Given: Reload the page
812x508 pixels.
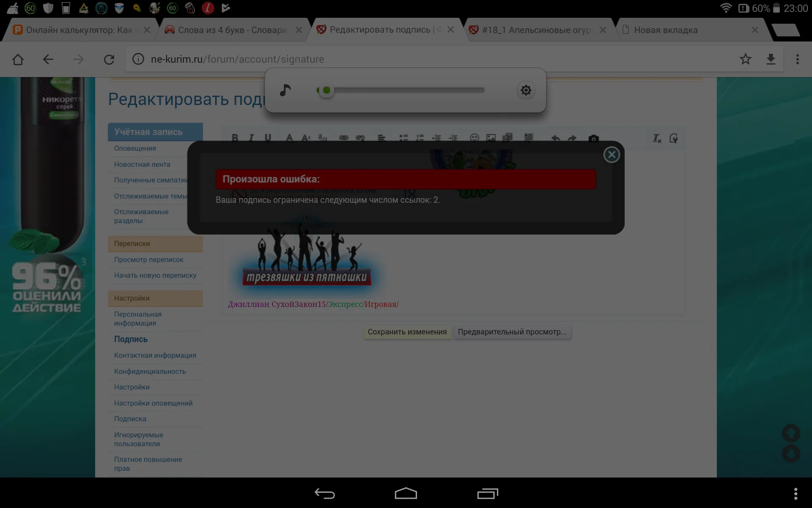Looking at the screenshot, I should (109, 59).
